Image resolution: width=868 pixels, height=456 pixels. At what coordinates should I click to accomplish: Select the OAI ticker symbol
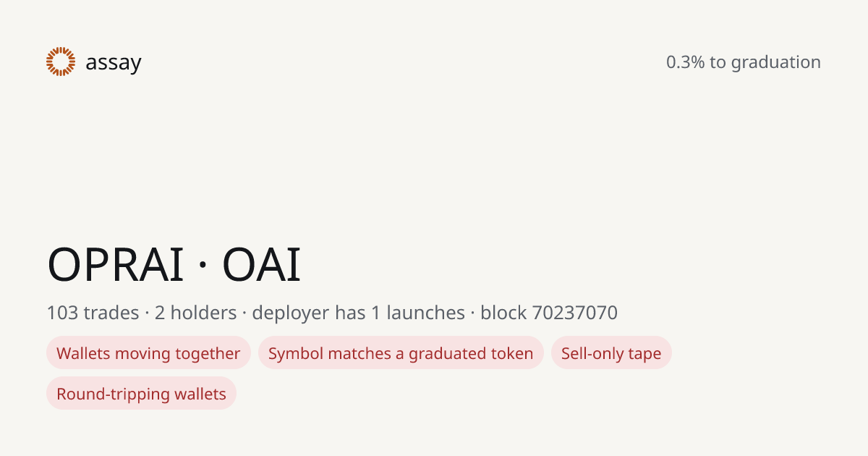261,264
